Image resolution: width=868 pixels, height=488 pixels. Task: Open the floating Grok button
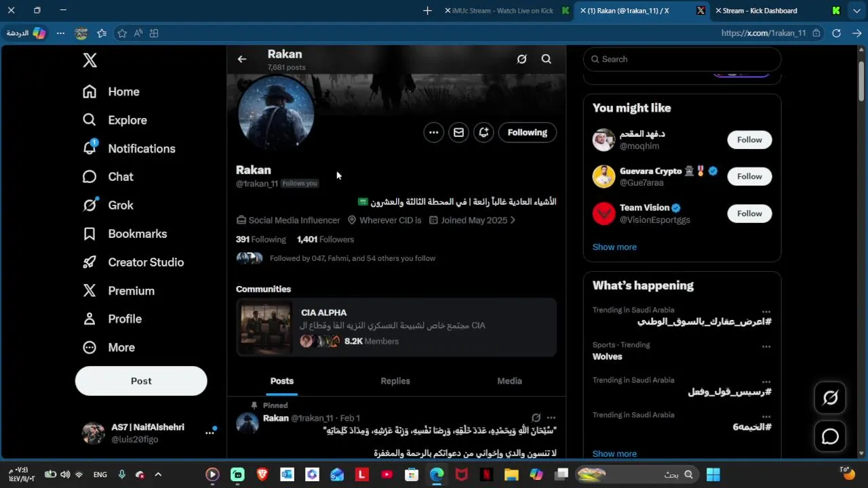830,398
